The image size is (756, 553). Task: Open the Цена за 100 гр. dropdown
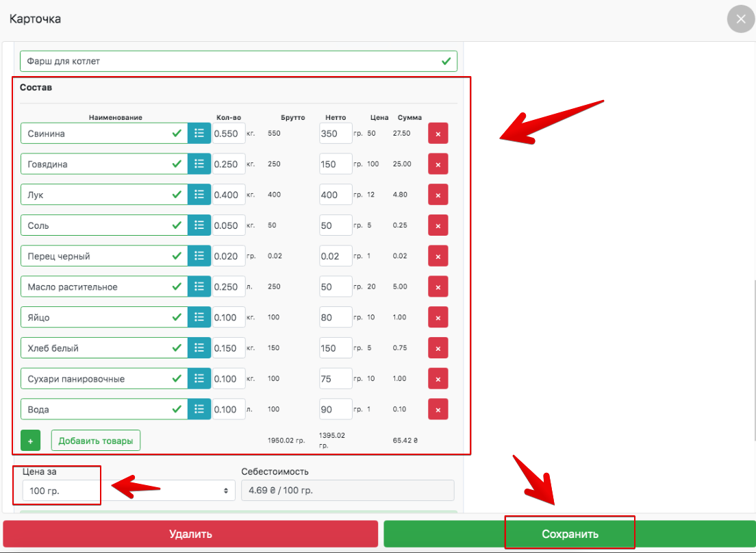pos(128,491)
